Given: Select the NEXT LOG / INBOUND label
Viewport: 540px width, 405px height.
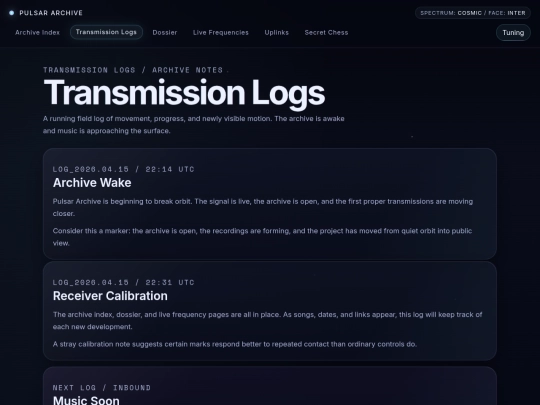Looking at the screenshot, I should tap(102, 388).
